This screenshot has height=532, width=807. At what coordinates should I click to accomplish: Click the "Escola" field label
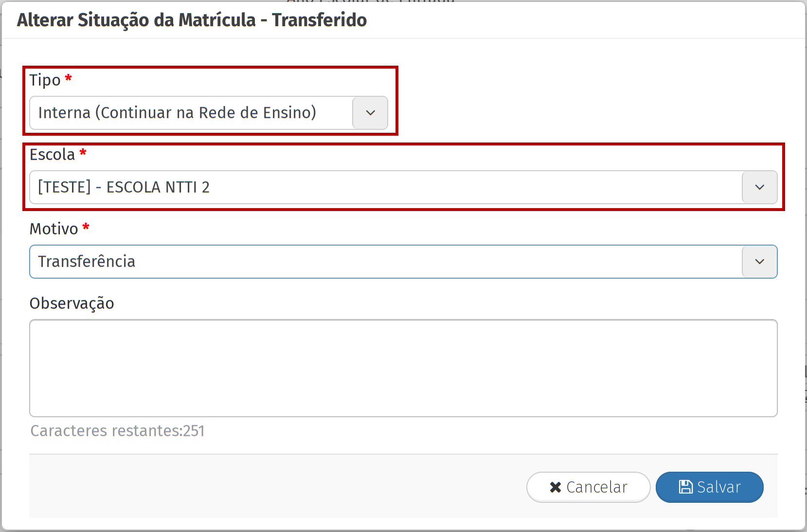coord(52,155)
